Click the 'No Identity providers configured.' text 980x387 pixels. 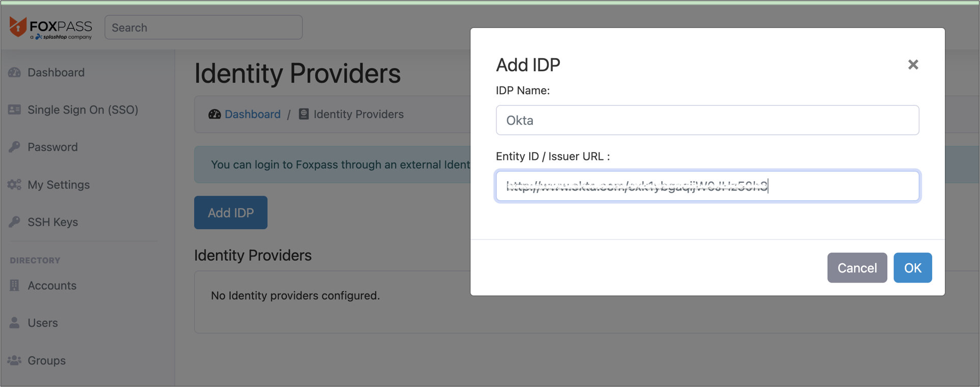coord(295,295)
